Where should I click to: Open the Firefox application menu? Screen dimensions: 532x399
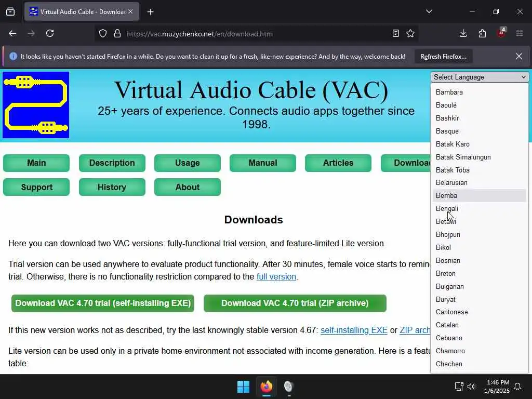pyautogui.click(x=520, y=33)
